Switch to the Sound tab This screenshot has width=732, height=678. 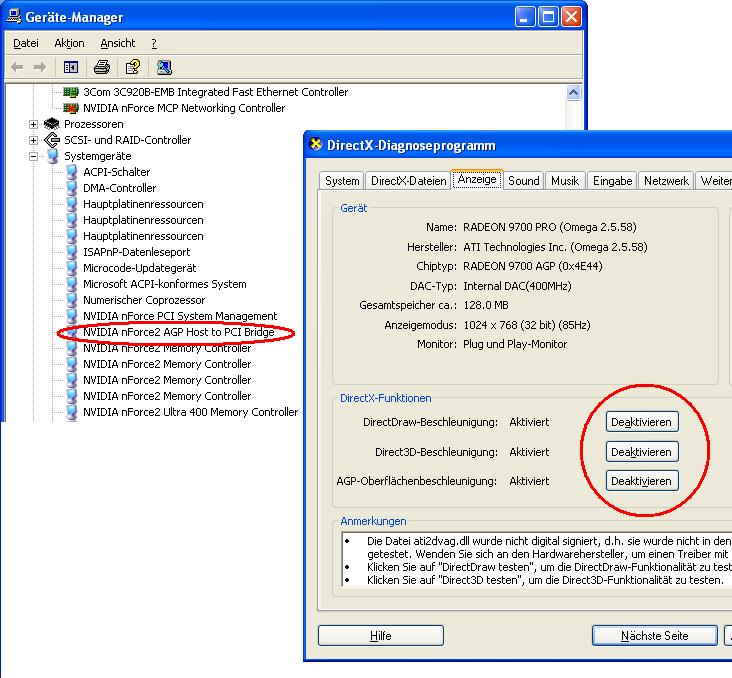point(523,181)
